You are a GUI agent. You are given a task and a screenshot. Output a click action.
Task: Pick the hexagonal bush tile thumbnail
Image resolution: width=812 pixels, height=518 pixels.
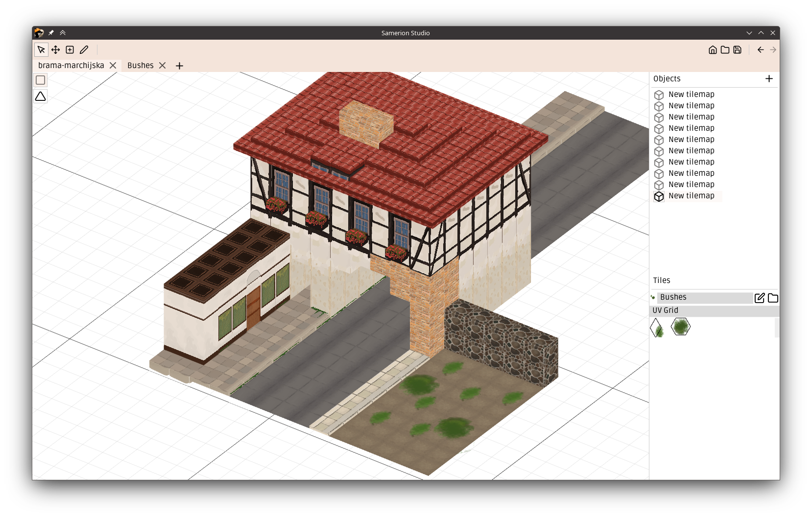680,327
